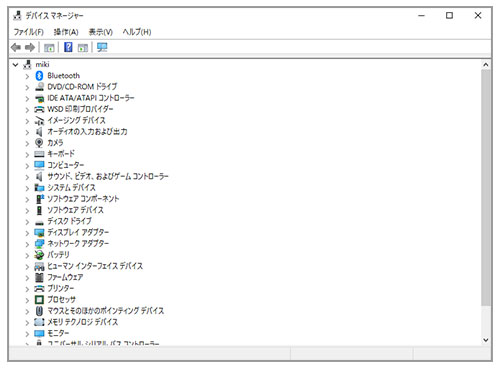This screenshot has height=370, width=500.
Task: Select the DVD/CD-ROM ドライブ label
Action: click(82, 87)
